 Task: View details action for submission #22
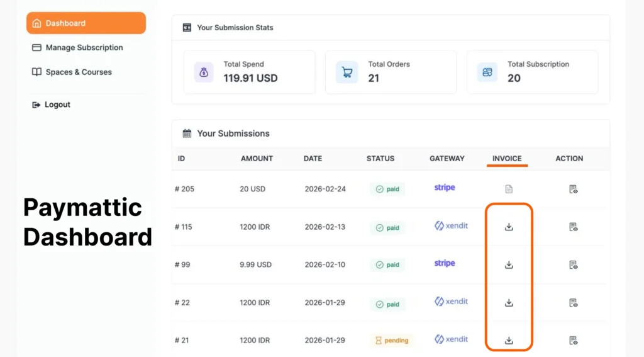[574, 303]
